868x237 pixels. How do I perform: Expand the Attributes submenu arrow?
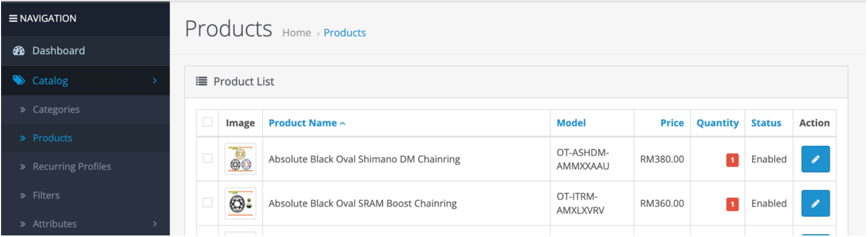pyautogui.click(x=155, y=224)
